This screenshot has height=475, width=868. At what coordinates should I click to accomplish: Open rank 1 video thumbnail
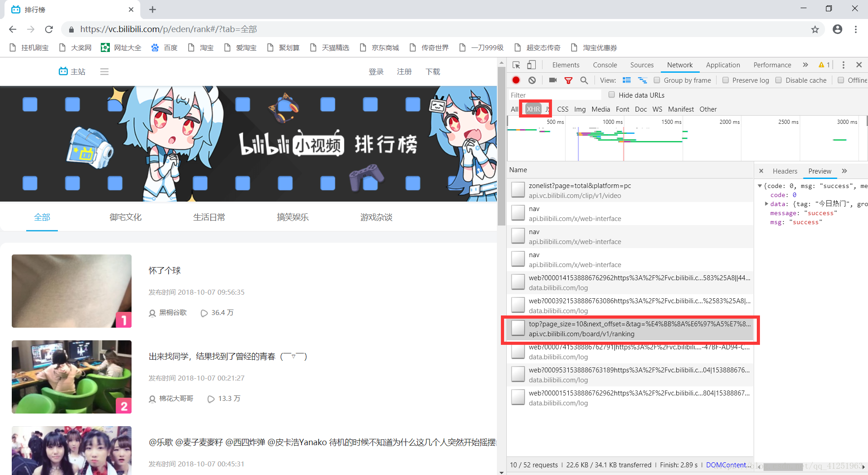71,291
